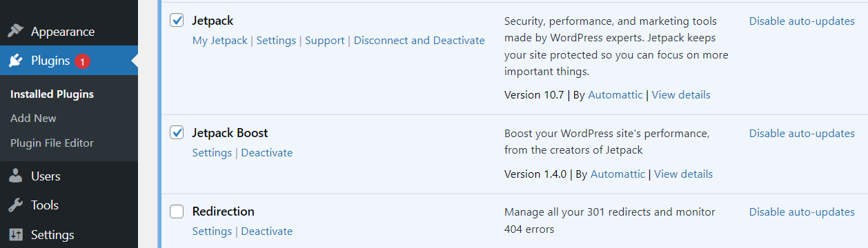Image resolution: width=868 pixels, height=248 pixels.
Task: Uncheck the Jetpack plugin checkbox
Action: 177,21
